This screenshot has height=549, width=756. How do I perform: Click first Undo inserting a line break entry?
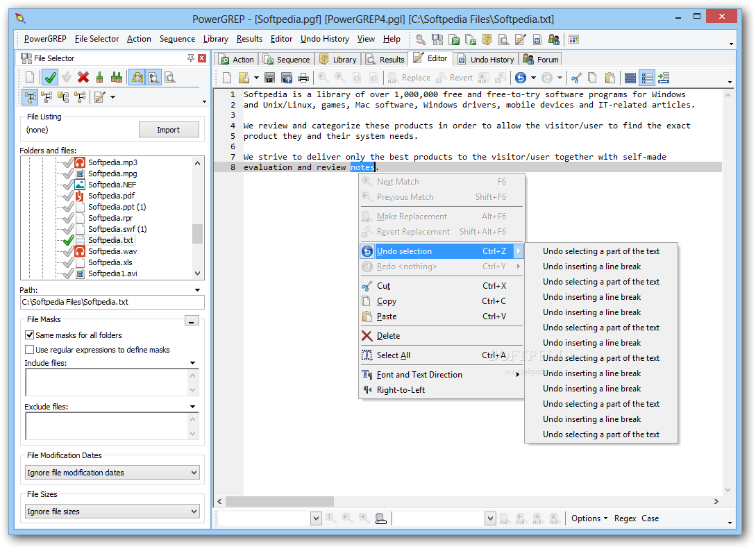tap(600, 267)
